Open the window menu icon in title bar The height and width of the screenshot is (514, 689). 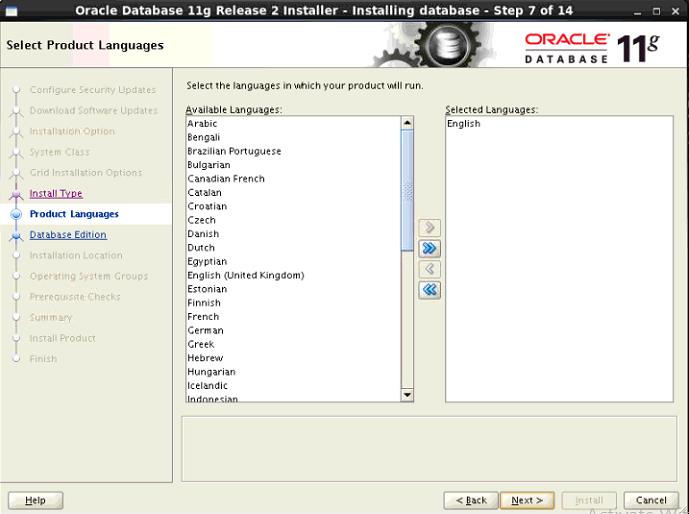click(x=12, y=10)
